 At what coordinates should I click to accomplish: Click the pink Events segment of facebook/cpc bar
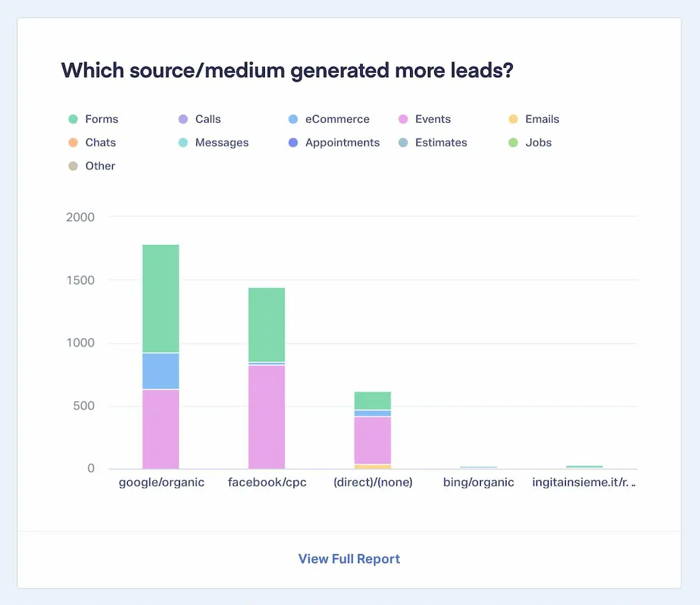coord(266,417)
